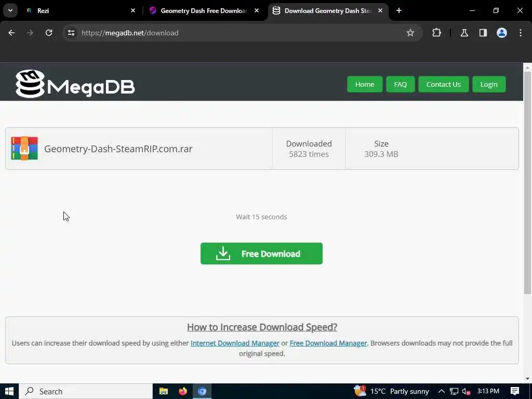This screenshot has height=399, width=532.
Task: Open the tab search dropdown arrow
Action: [x=10, y=10]
